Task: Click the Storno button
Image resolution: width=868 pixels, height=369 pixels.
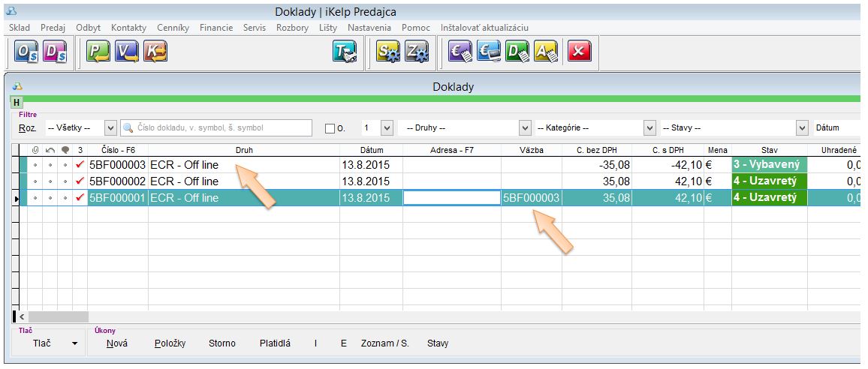Action: [x=222, y=343]
